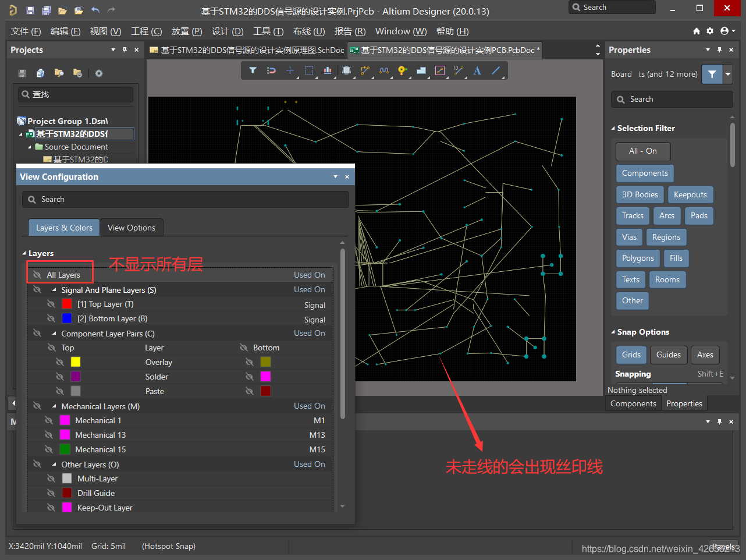This screenshot has height=560, width=746.
Task: Change the red Top Layer color swatch
Action: tap(67, 304)
